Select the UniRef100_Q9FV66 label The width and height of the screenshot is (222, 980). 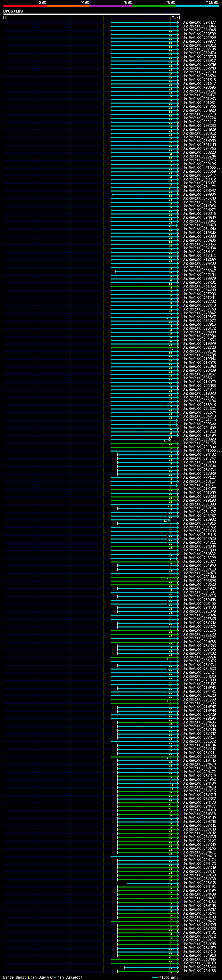coord(199,106)
